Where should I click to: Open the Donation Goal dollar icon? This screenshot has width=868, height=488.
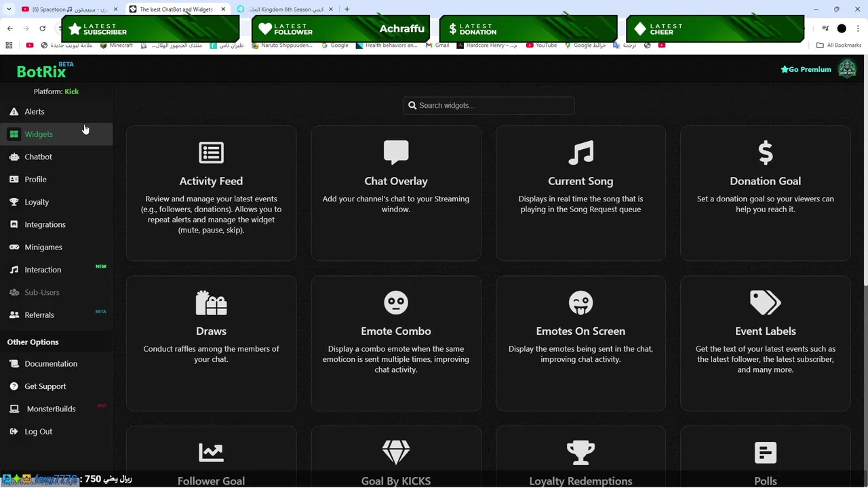[766, 152]
